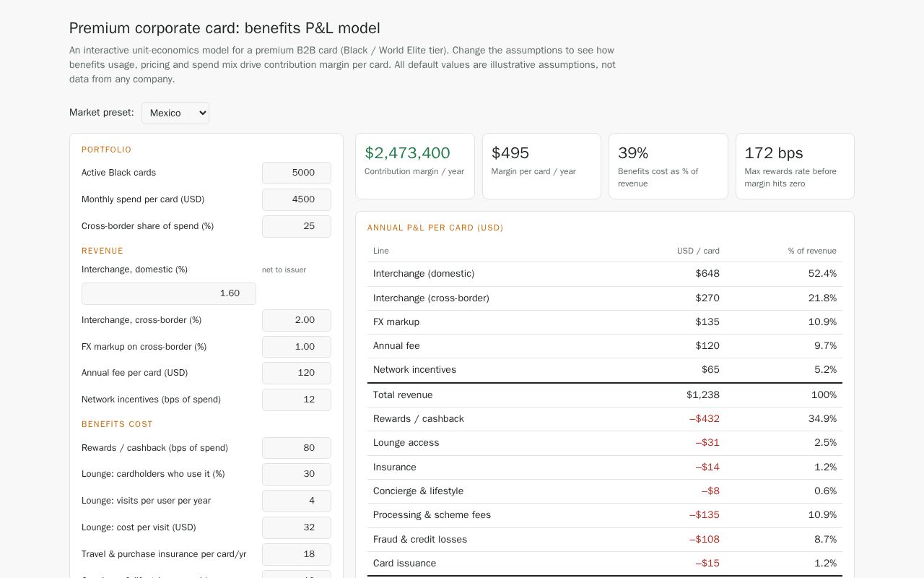Change Annual fee per card input
The height and width of the screenshot is (578, 924).
click(297, 373)
